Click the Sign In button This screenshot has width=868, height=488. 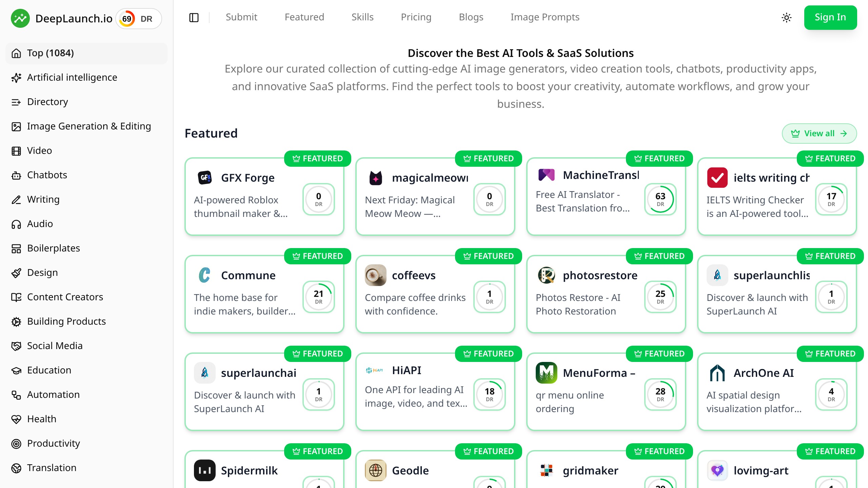click(830, 17)
